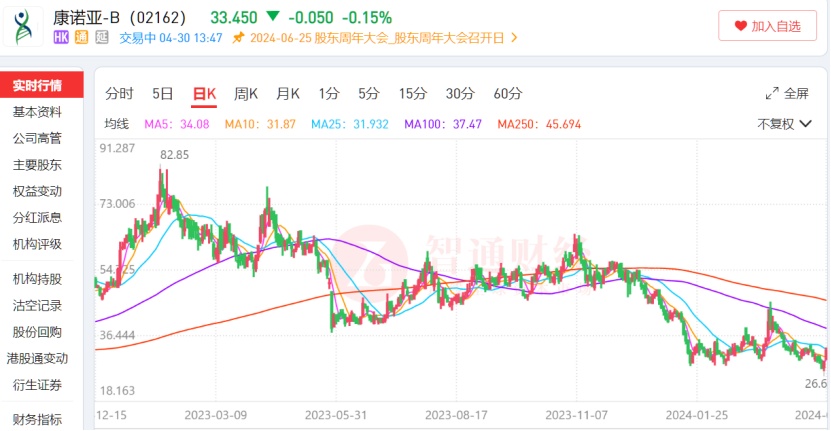Click the orange 通 Stock Connect badge
Screen dimensions: 831x431
(81, 38)
